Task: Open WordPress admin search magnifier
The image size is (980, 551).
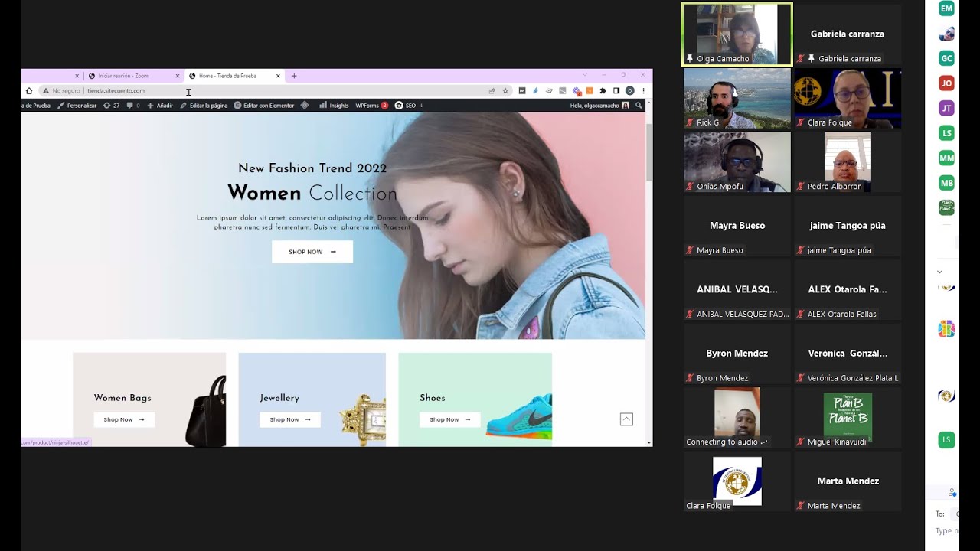Action: 639,106
